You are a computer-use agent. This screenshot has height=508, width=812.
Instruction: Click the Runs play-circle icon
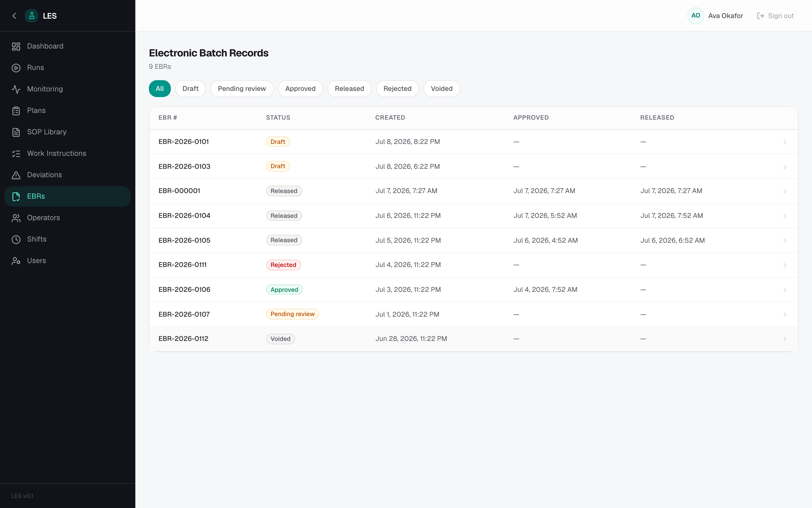tap(16, 68)
